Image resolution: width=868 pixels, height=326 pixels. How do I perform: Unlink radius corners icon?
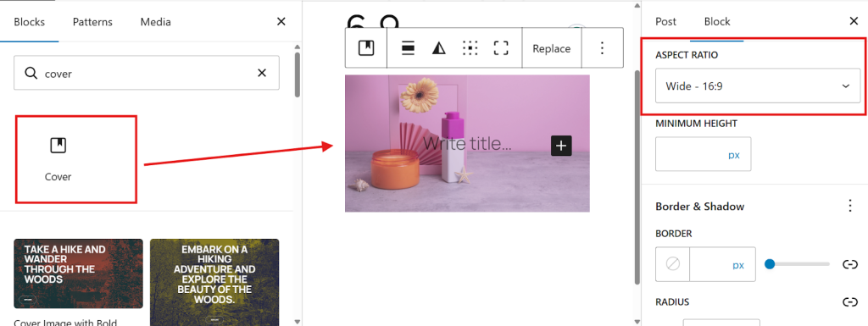[849, 301]
